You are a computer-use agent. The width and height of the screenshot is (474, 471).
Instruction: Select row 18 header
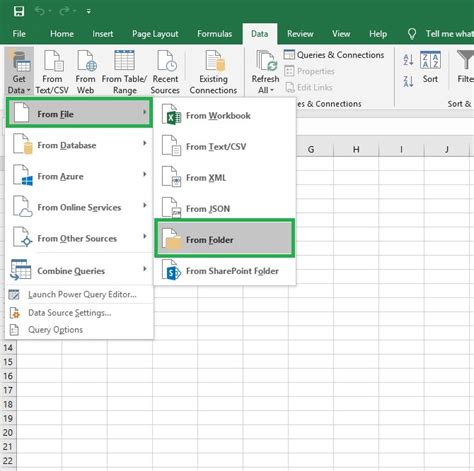(x=8, y=404)
